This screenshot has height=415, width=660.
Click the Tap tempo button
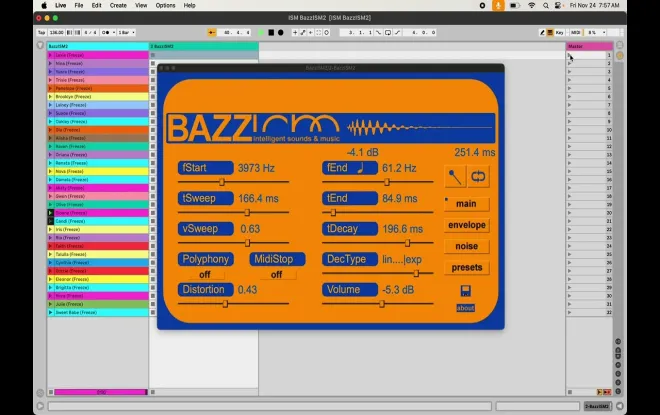[x=42, y=32]
